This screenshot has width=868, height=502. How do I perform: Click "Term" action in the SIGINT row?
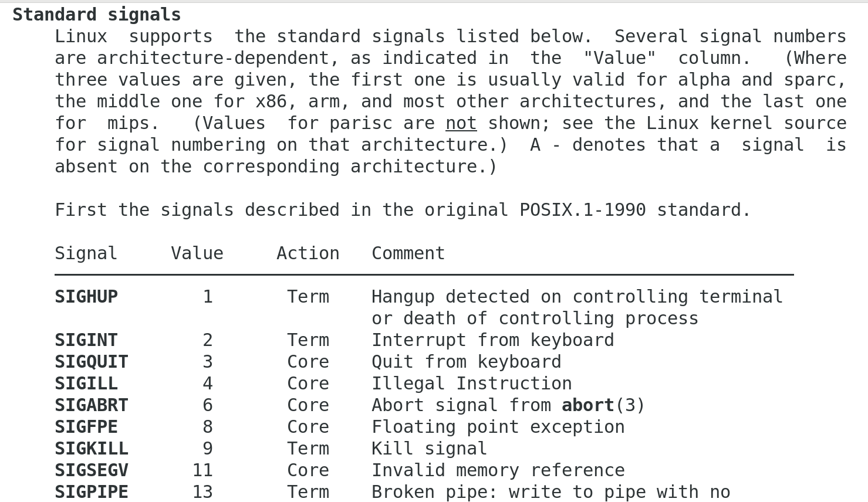tap(308, 340)
